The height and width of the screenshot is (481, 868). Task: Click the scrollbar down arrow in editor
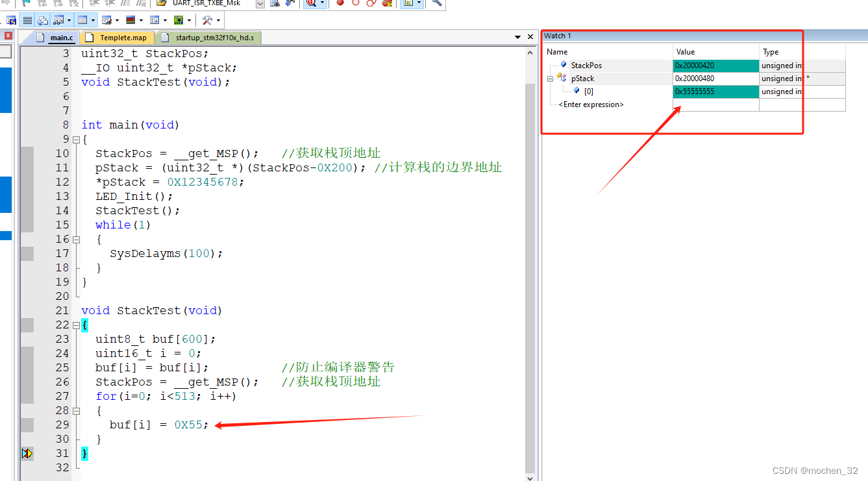click(530, 477)
